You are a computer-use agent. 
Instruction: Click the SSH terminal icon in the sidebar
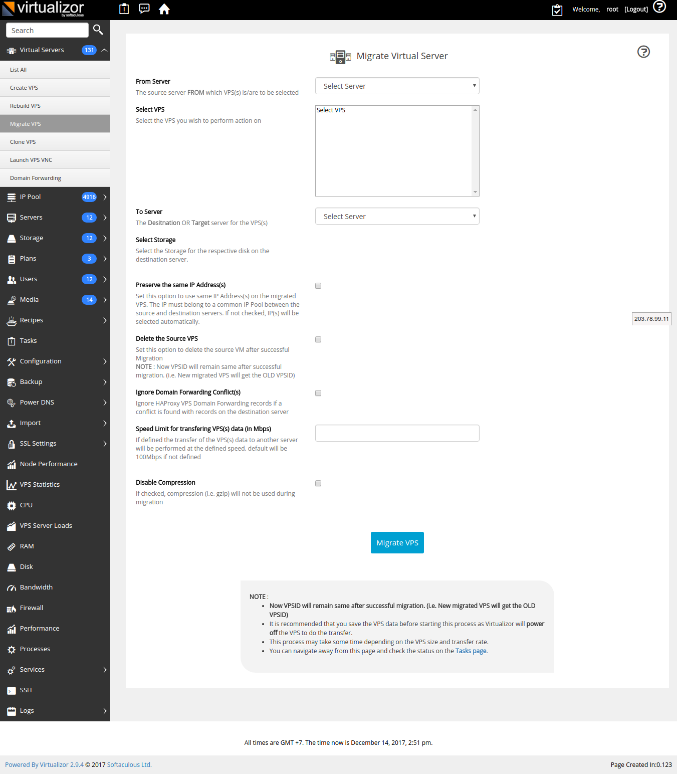coord(12,690)
